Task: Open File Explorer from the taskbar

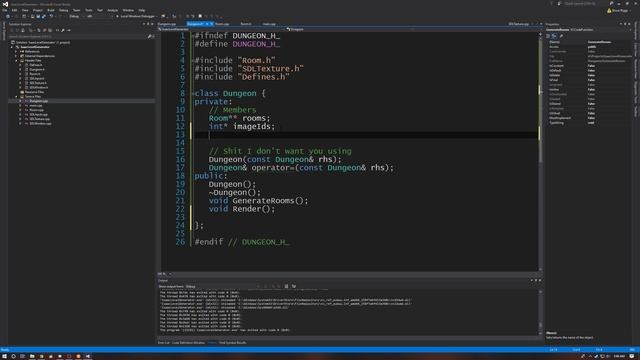Action: 32,356
